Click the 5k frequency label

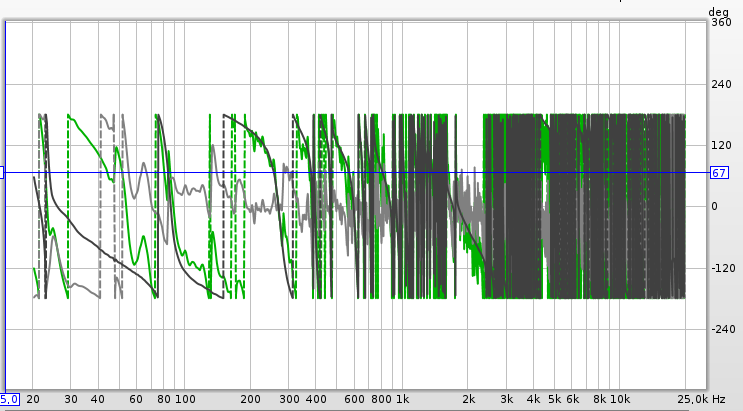pos(554,399)
